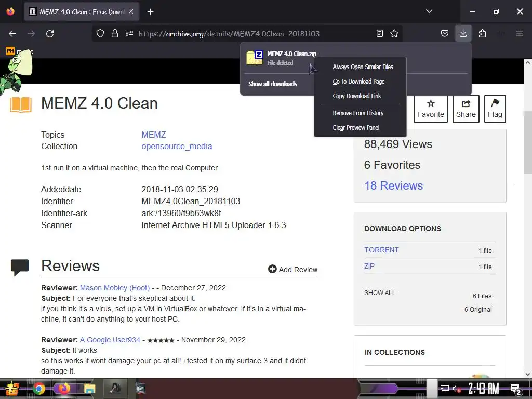Download via the TORRENT link
Viewport: 532px width, 399px height.
click(x=381, y=250)
